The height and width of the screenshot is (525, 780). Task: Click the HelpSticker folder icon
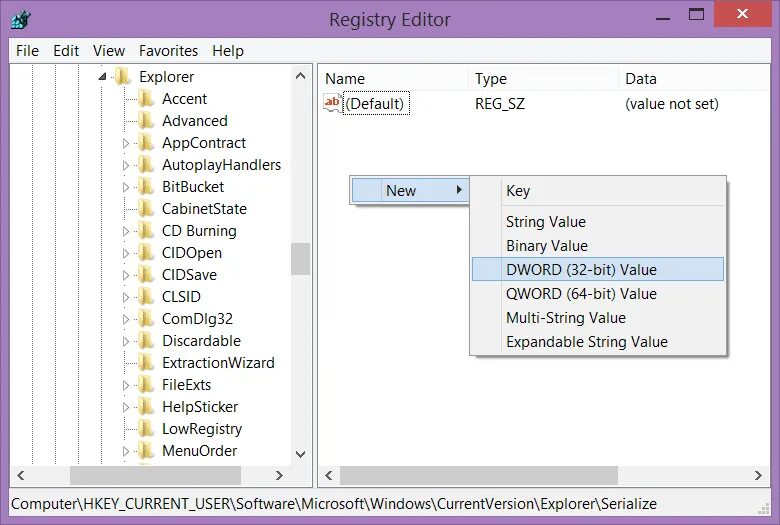(x=146, y=407)
